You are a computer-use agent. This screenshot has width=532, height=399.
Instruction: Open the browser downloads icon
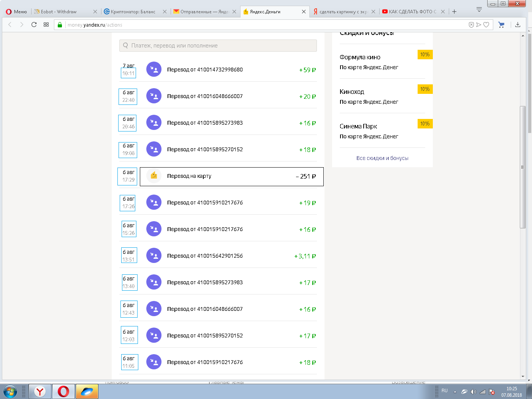click(x=518, y=25)
